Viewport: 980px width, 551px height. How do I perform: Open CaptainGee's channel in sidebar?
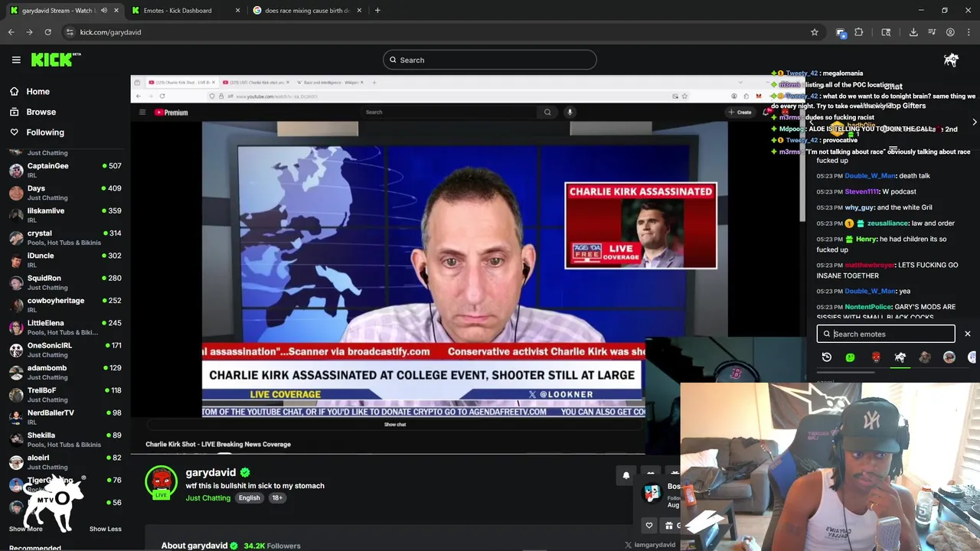(x=65, y=170)
